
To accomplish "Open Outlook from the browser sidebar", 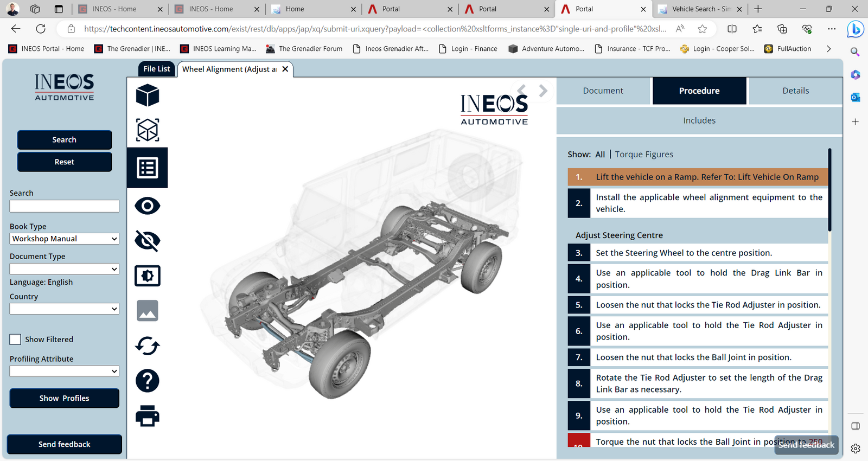I will (856, 98).
